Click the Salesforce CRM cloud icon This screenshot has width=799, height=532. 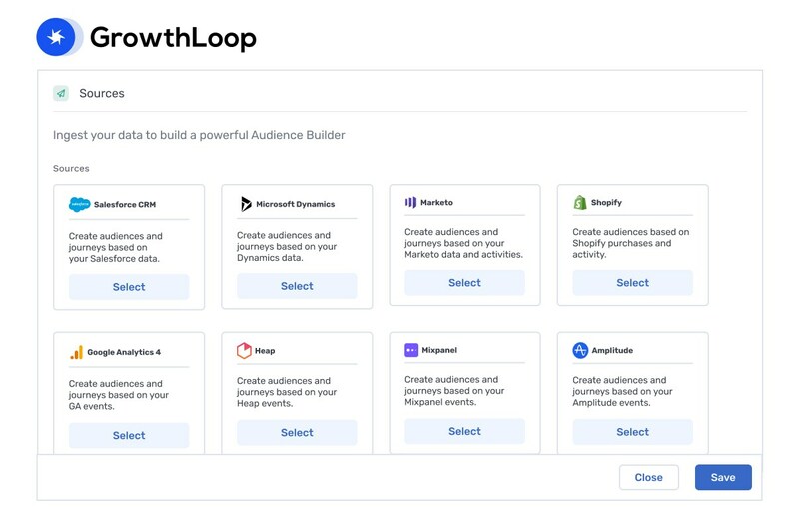79,204
